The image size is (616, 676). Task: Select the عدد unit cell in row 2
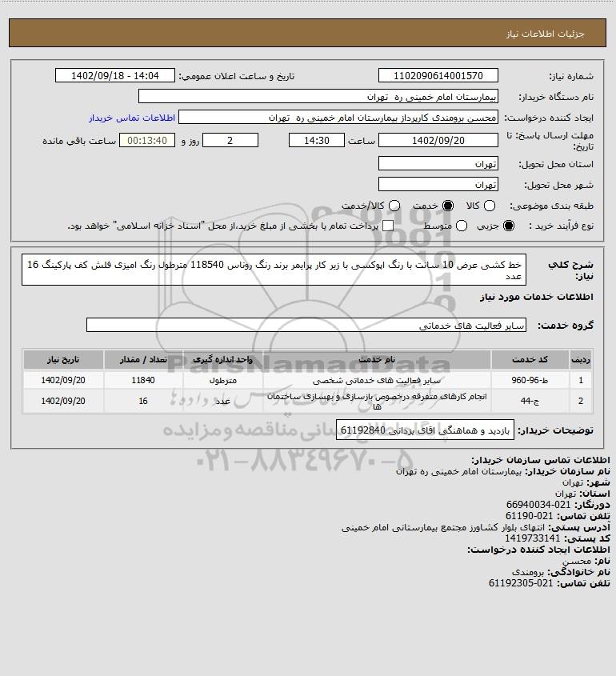pyautogui.click(x=223, y=401)
